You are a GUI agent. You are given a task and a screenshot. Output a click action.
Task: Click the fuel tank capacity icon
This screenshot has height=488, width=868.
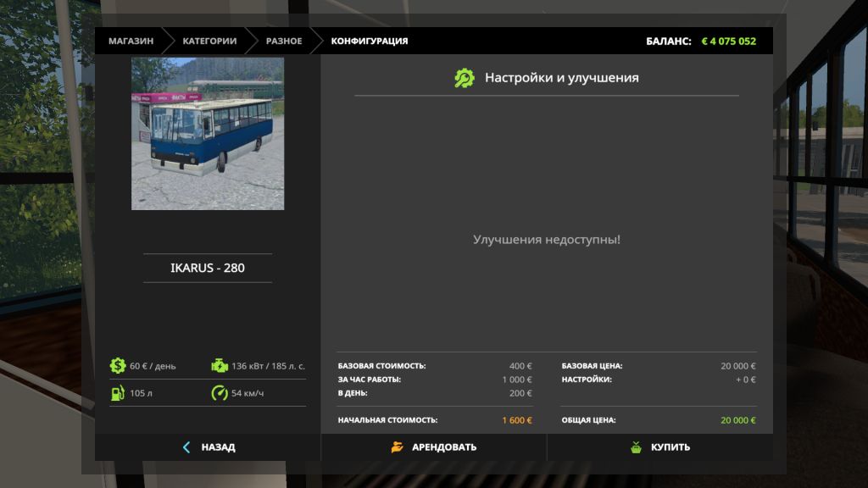tap(117, 393)
